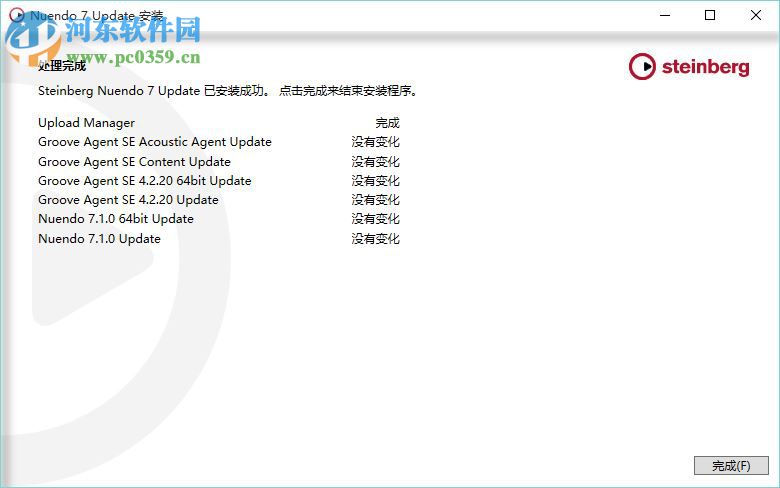Click 没有变化 status for Content Update
The width and height of the screenshot is (780, 488).
tap(376, 162)
